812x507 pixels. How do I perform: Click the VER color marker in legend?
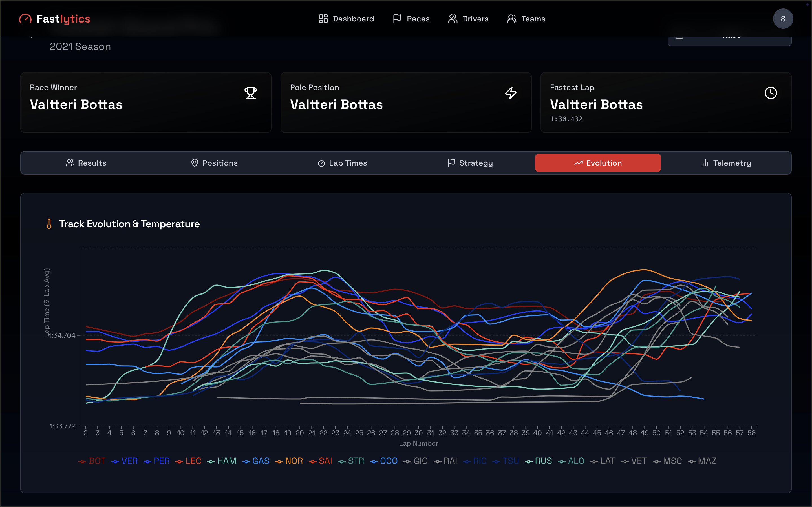115,462
